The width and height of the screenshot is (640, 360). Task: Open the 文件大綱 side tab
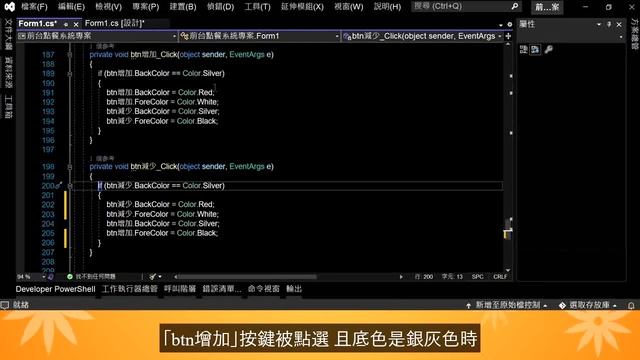tap(8, 34)
